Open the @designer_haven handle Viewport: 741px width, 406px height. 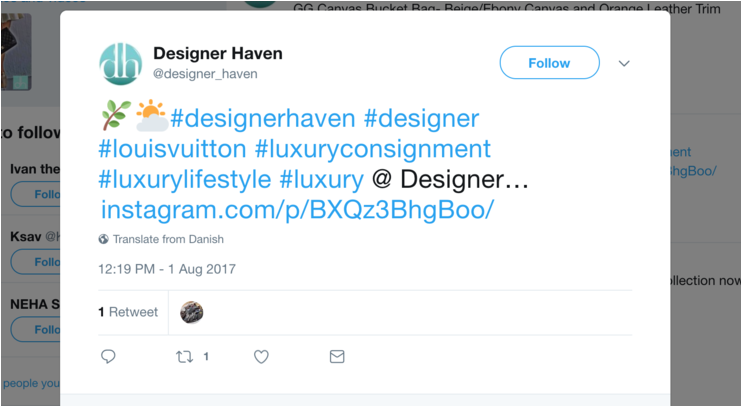(205, 74)
